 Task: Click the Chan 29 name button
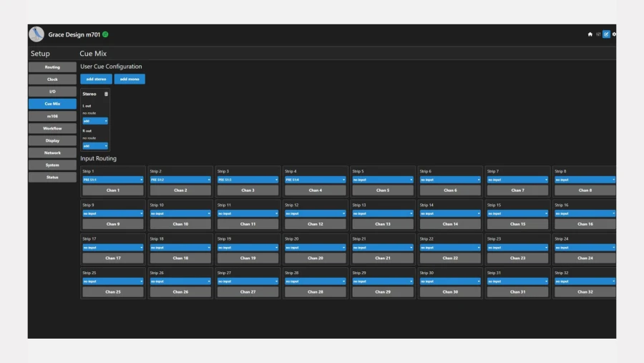[382, 292]
